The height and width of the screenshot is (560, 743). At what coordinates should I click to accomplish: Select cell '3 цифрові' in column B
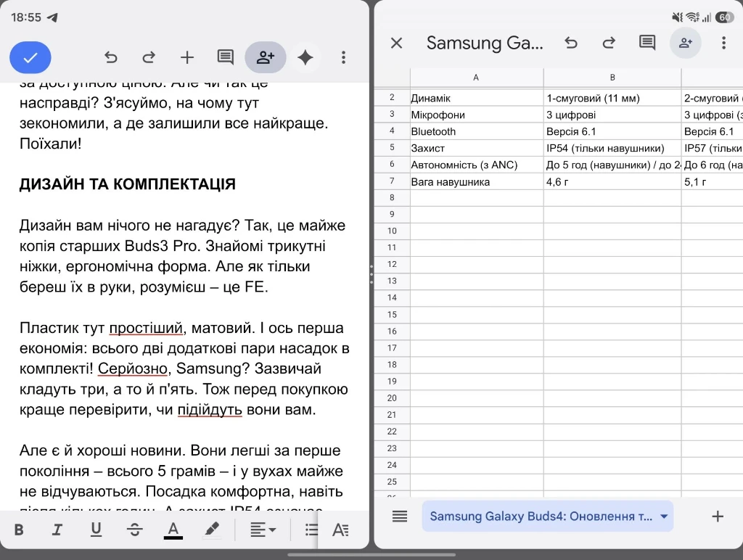[x=612, y=115]
